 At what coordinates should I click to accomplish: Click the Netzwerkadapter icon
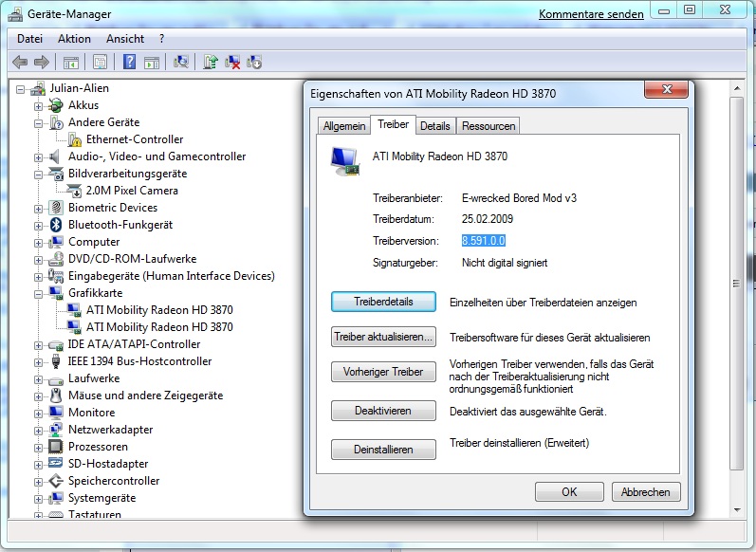pos(56,430)
